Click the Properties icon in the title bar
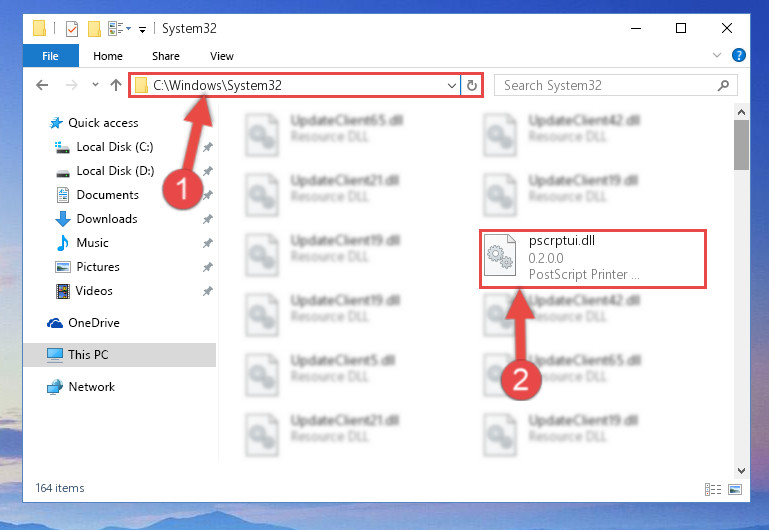Viewport: 769px width, 530px height. 72,29
